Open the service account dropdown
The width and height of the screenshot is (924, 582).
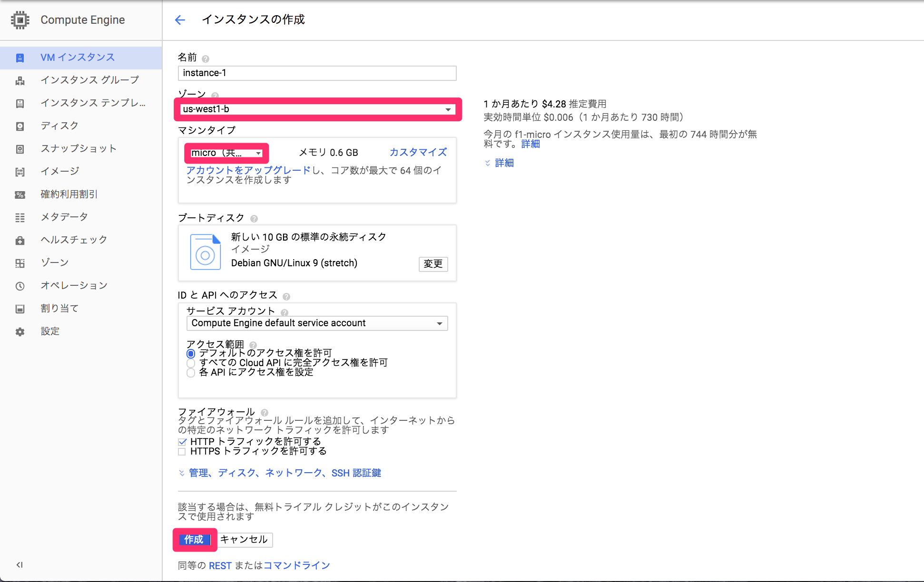click(x=317, y=323)
